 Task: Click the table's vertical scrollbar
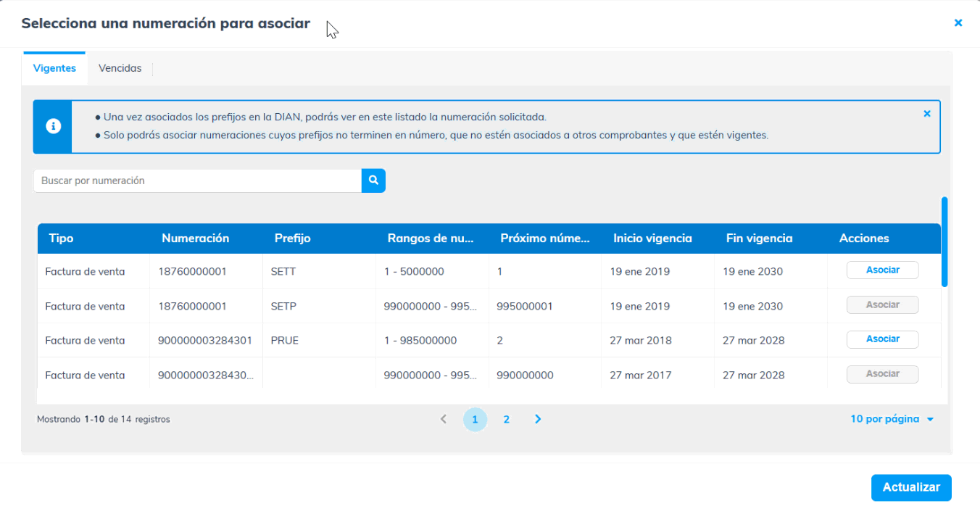pos(944,241)
